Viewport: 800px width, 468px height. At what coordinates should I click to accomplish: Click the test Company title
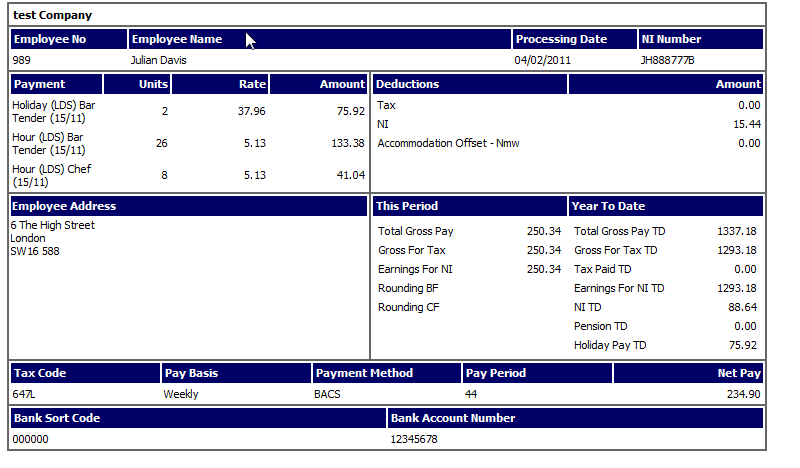coord(53,15)
